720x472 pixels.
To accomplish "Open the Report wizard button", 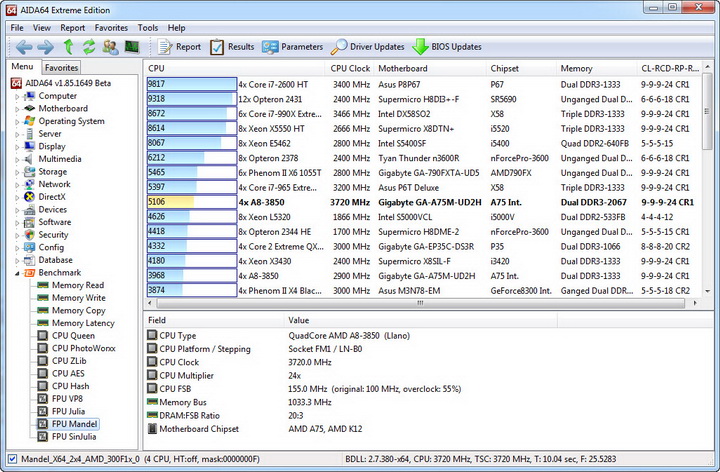I will tap(179, 47).
